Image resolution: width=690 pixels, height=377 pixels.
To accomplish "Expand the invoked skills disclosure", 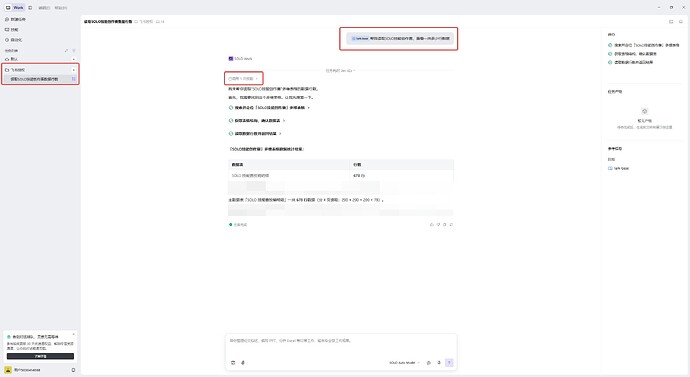I will (x=243, y=78).
